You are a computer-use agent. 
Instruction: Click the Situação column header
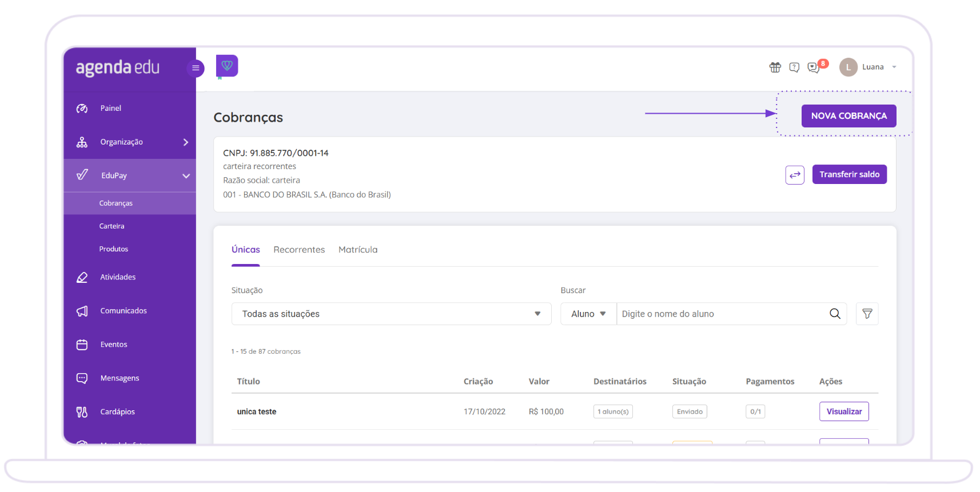[689, 382]
